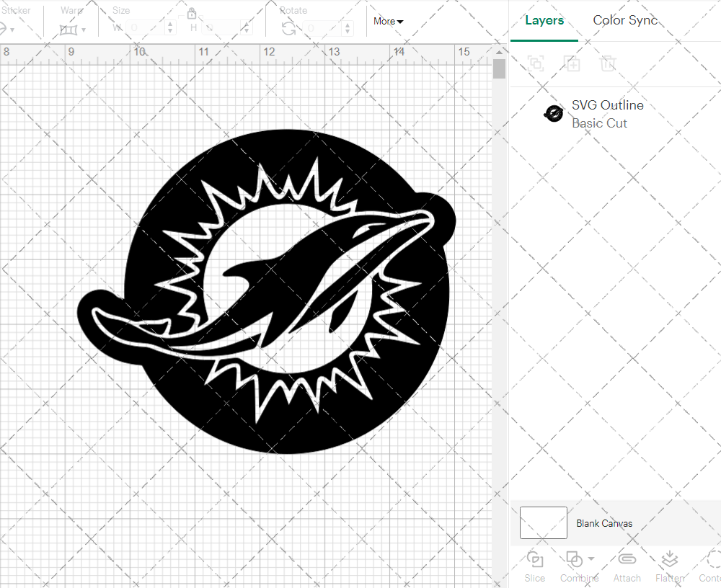The height and width of the screenshot is (588, 721).
Task: Click the Slice tool
Action: (535, 567)
